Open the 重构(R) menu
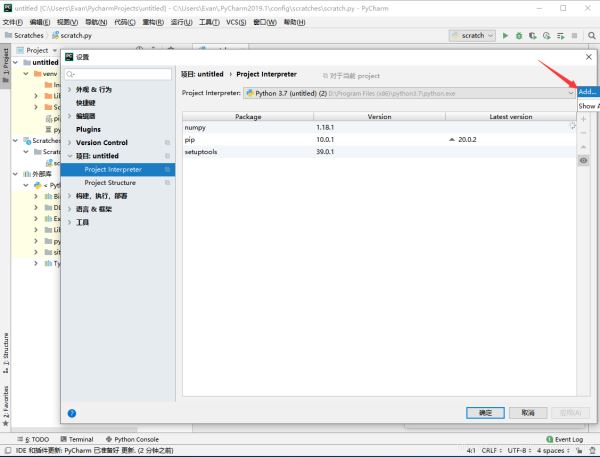The image size is (600, 457). tap(153, 22)
